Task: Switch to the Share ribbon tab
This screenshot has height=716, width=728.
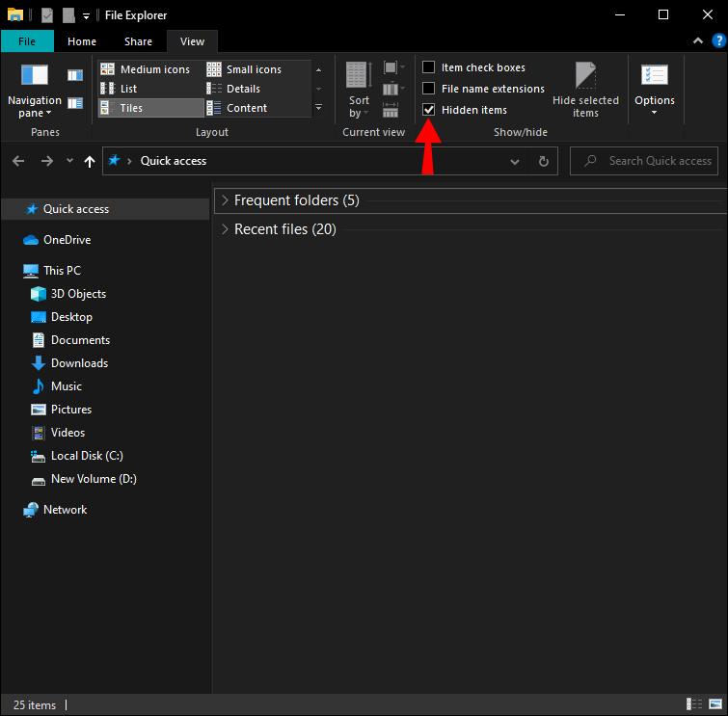Action: pos(138,41)
